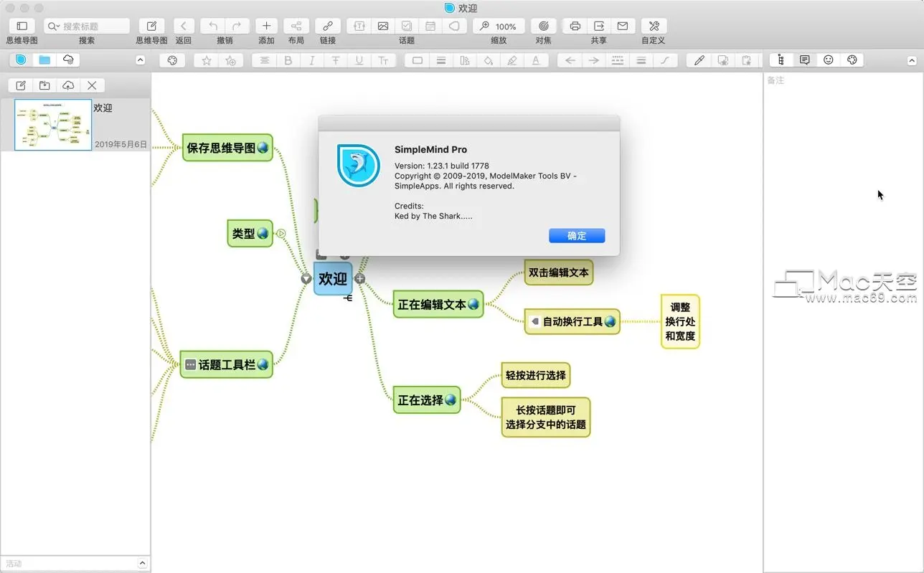Print the mind map
This screenshot has width=924, height=573.
[575, 26]
